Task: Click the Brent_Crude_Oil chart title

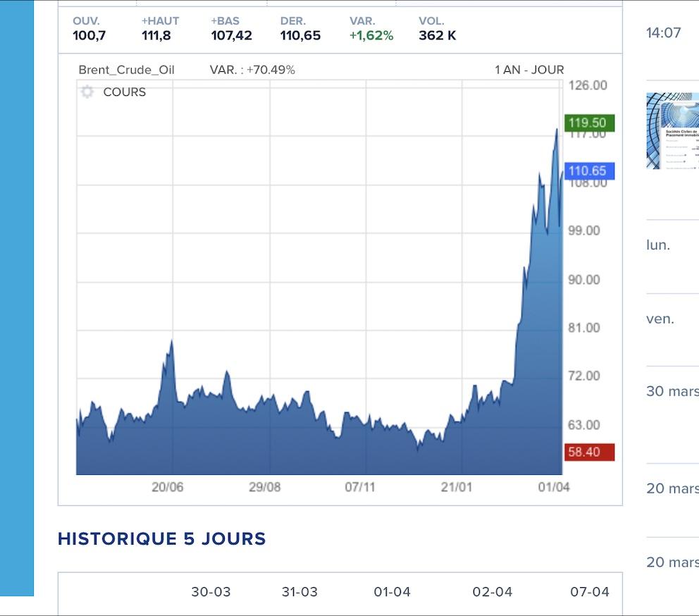Action: (126, 70)
